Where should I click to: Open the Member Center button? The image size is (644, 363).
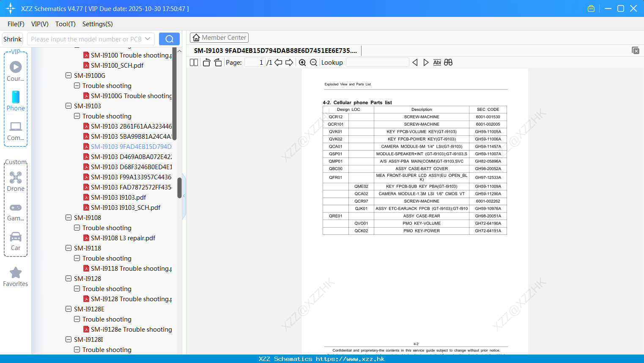(x=219, y=38)
